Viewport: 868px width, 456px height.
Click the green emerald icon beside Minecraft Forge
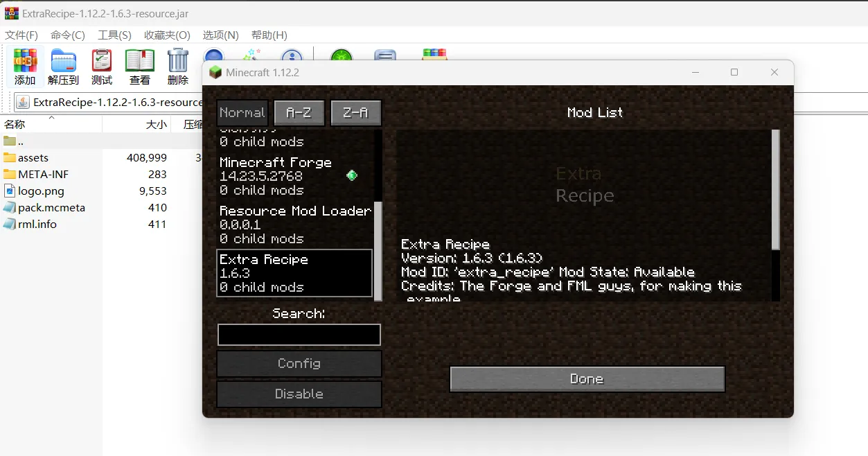(x=352, y=175)
